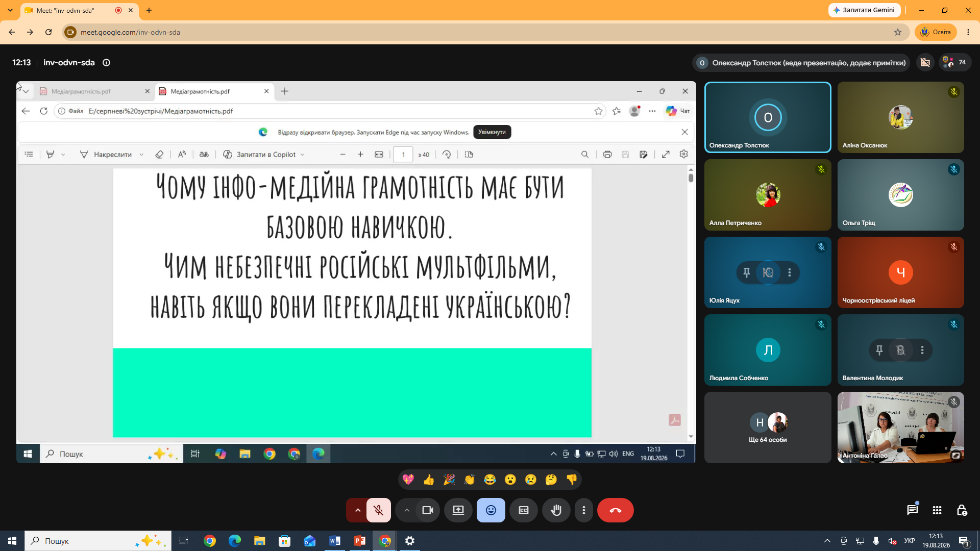Click the taskbar search box Пошук
980x551 pixels.
(98, 541)
